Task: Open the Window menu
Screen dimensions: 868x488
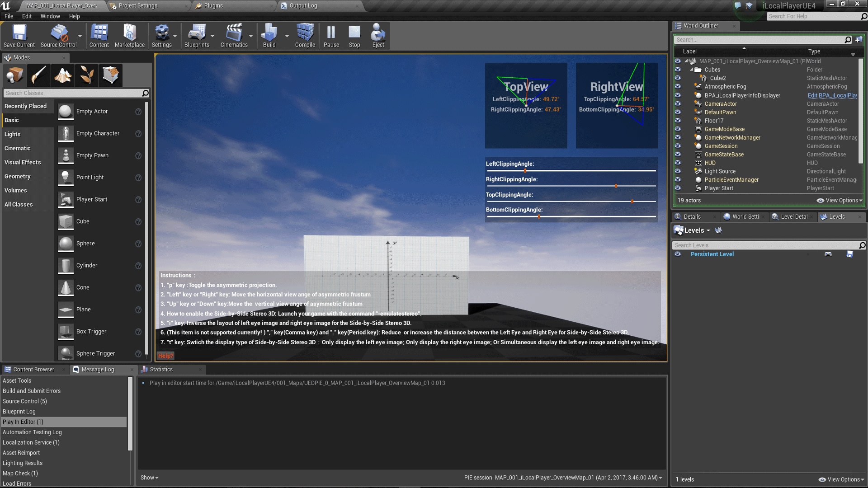Action: tap(50, 16)
